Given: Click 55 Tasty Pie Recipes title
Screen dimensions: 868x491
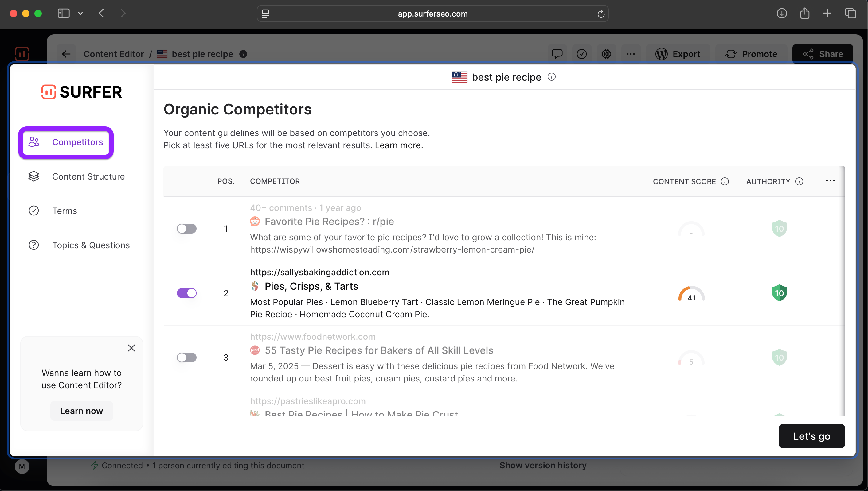Looking at the screenshot, I should pyautogui.click(x=379, y=350).
